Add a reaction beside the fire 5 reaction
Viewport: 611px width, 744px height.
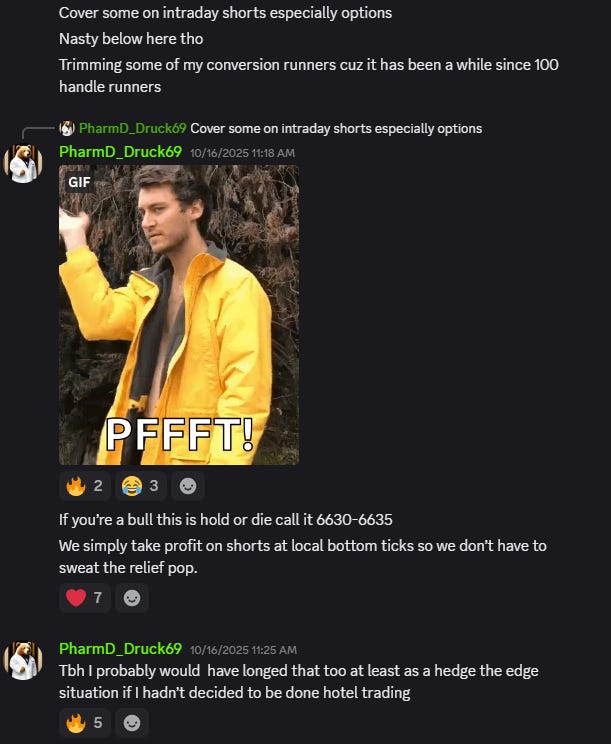pyautogui.click(x=132, y=723)
